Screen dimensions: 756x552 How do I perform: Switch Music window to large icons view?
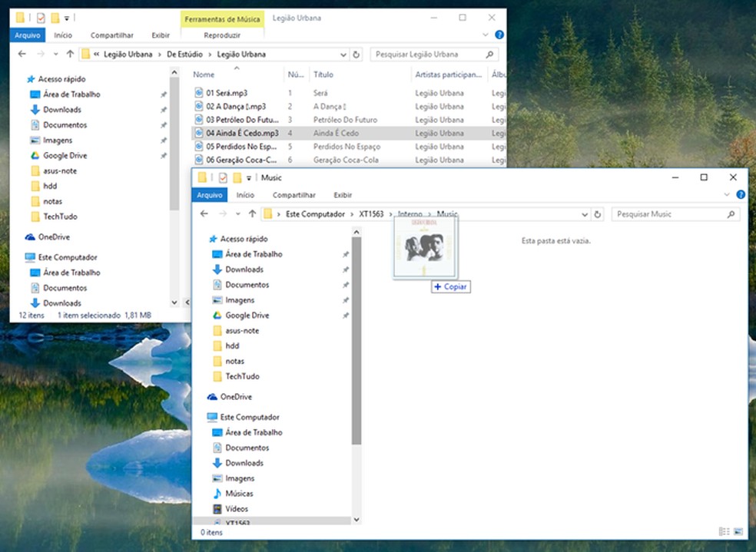point(738,531)
